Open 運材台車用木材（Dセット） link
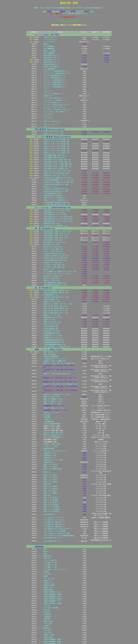The height and width of the screenshot is (644, 138). (51, 62)
